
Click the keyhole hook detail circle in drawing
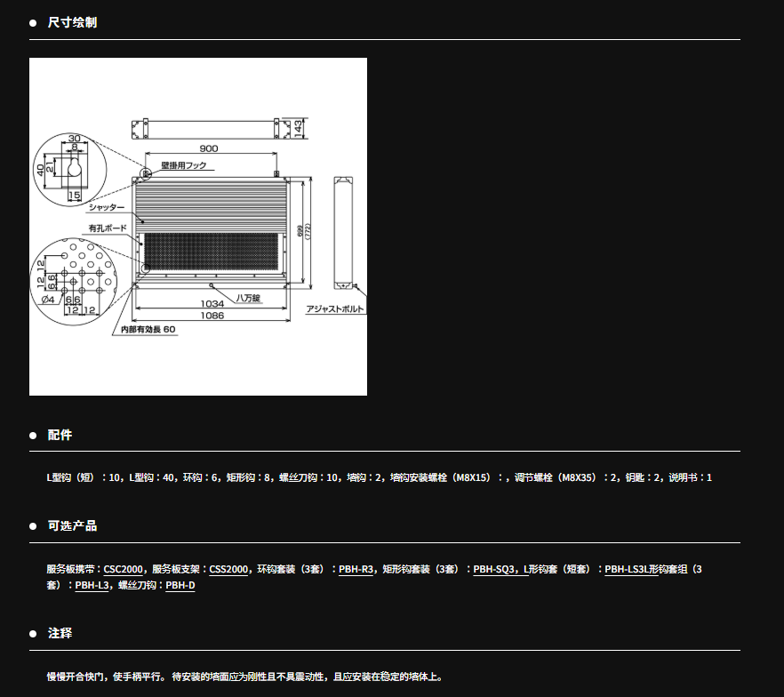[72, 169]
